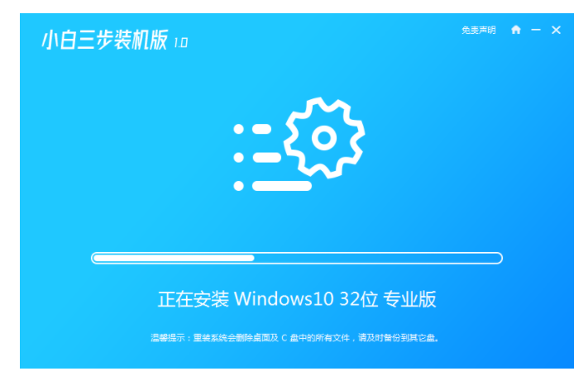Click the 专业版 edition text
The width and height of the screenshot is (588, 376).
[409, 299]
